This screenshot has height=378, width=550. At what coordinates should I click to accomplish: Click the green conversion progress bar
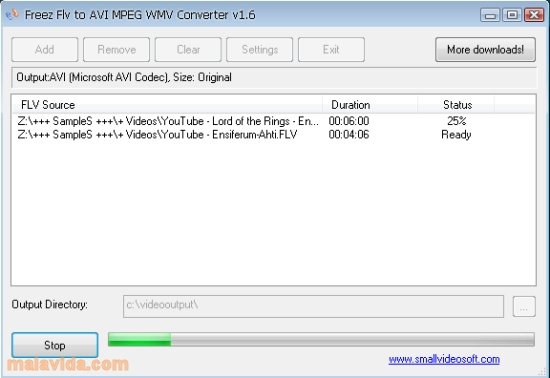[x=321, y=339]
